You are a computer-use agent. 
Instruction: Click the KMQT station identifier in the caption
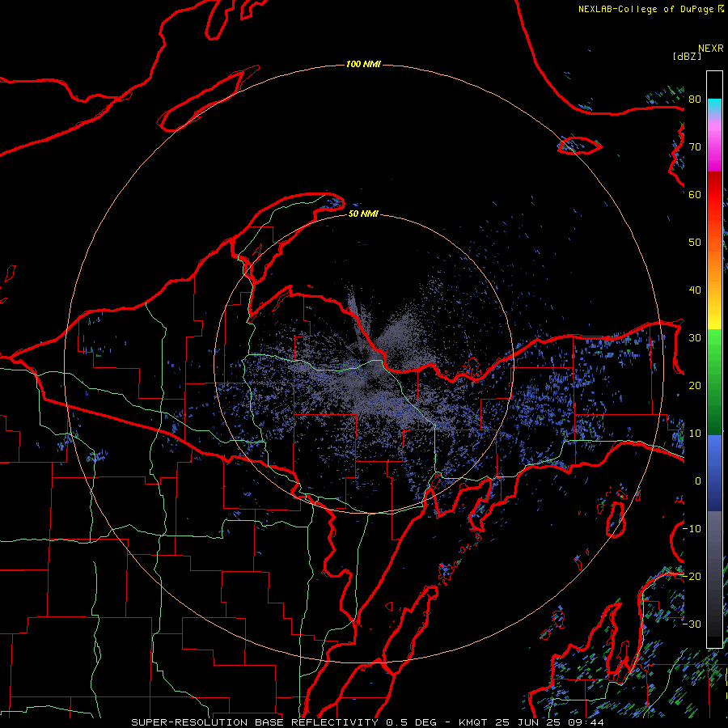472,722
